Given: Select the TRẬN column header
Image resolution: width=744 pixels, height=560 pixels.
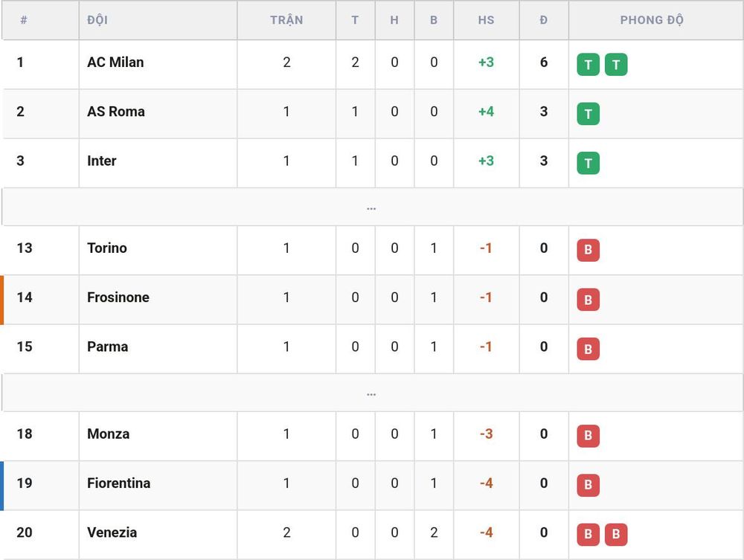Looking at the screenshot, I should click(286, 20).
